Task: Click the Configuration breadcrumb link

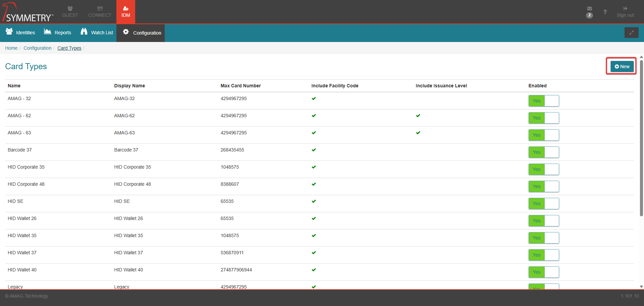Action: [x=37, y=48]
